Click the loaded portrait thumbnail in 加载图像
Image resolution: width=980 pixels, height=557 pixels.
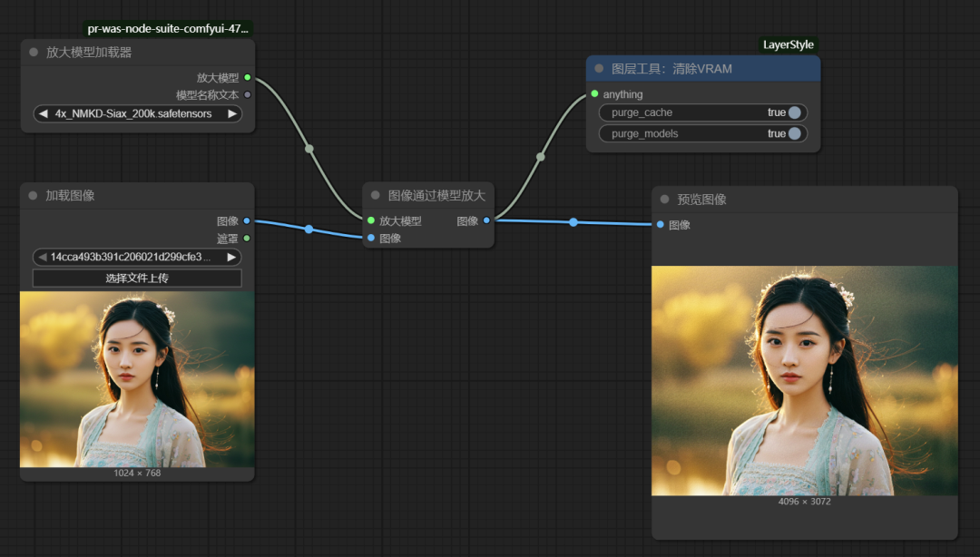[136, 379]
